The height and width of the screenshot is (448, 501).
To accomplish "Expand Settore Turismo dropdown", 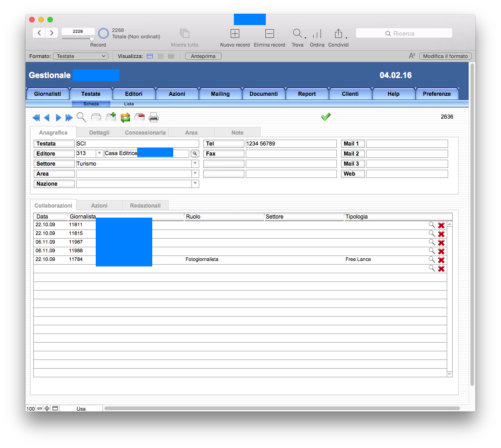I will tap(195, 163).
